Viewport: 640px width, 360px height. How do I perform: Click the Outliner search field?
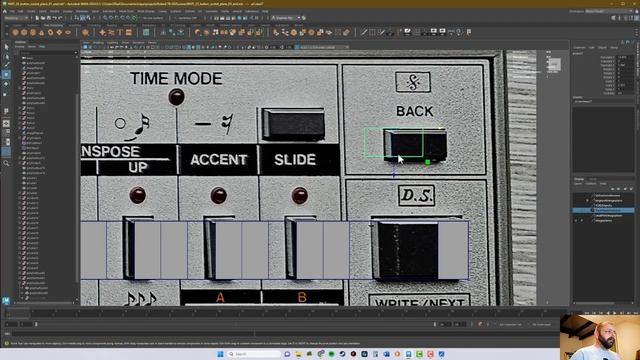pos(46,53)
